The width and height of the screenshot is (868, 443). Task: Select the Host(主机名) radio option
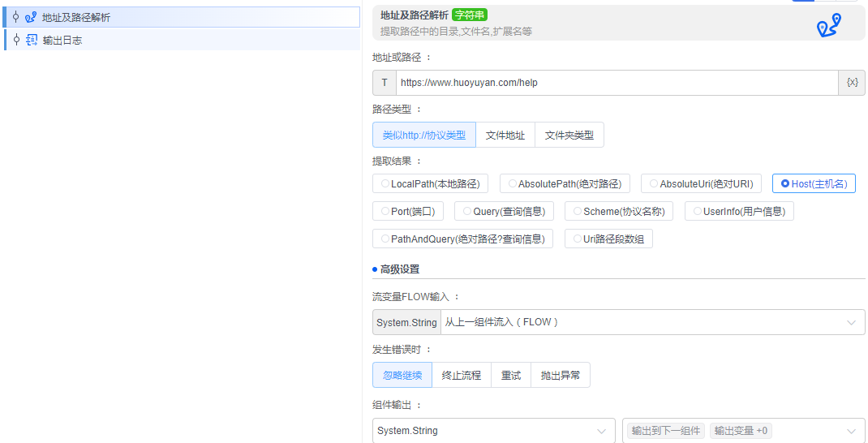[814, 184]
